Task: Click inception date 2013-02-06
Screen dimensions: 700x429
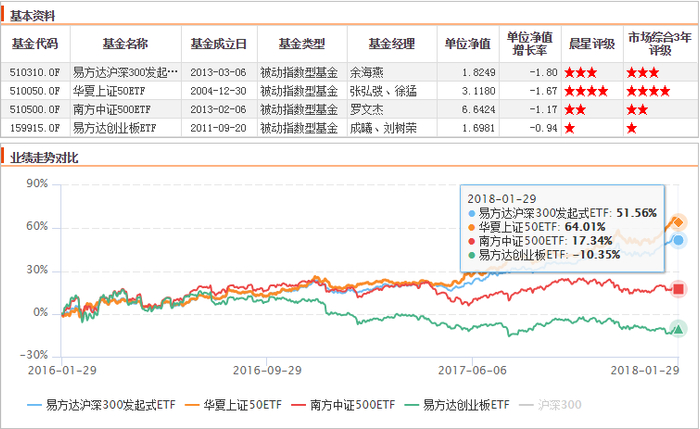Action: (218, 109)
